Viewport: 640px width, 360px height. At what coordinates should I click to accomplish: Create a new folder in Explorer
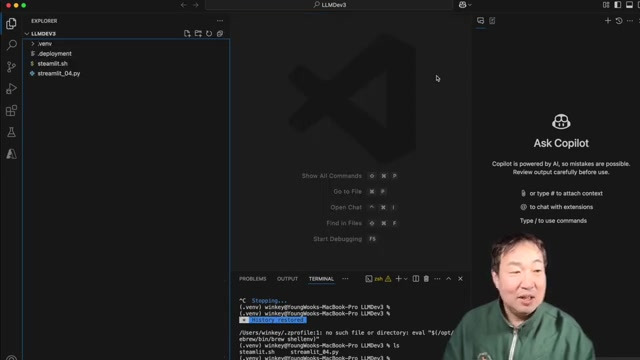(x=198, y=33)
